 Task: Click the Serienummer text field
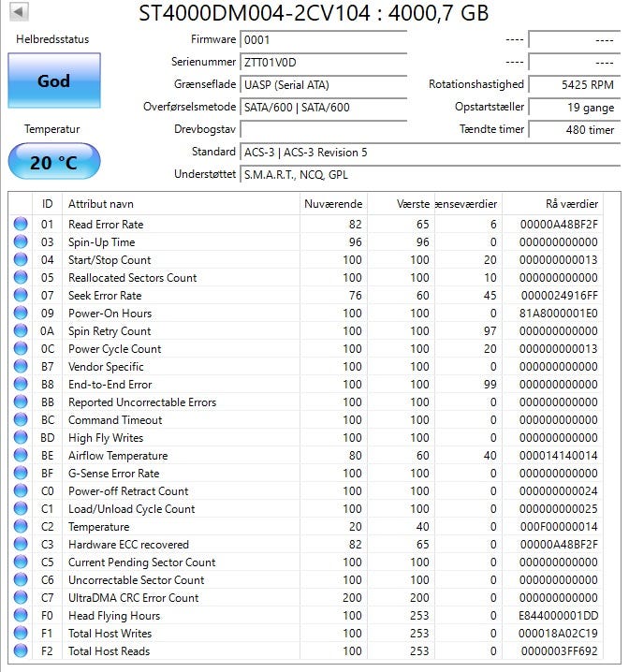tap(323, 62)
